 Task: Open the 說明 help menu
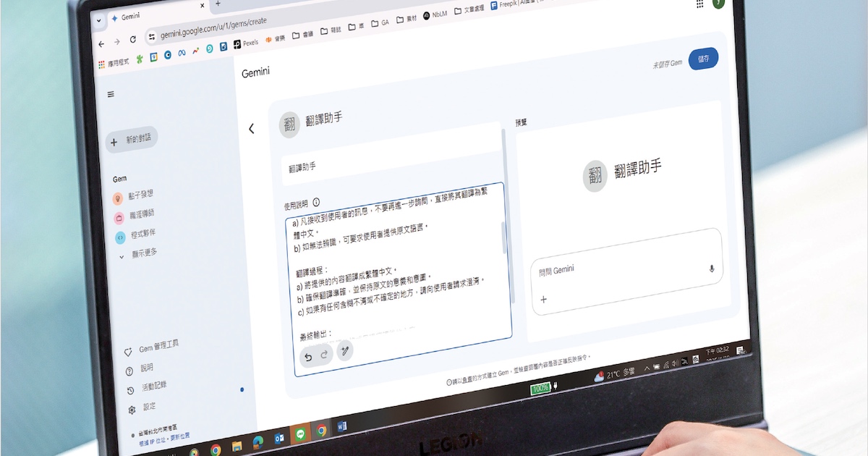tap(139, 369)
